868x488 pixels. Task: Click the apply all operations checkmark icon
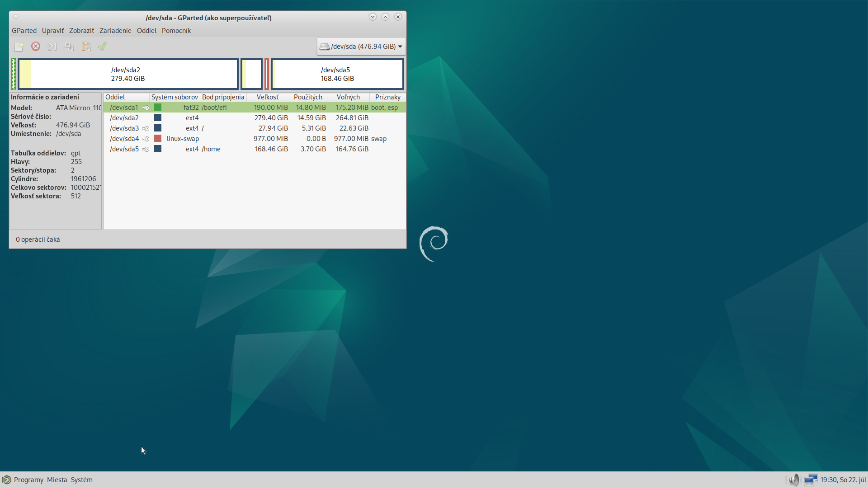coord(103,46)
